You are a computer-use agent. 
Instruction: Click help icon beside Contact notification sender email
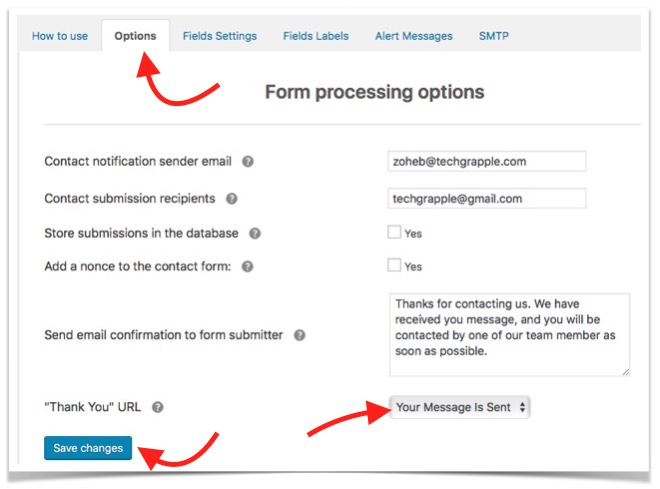pos(248,162)
